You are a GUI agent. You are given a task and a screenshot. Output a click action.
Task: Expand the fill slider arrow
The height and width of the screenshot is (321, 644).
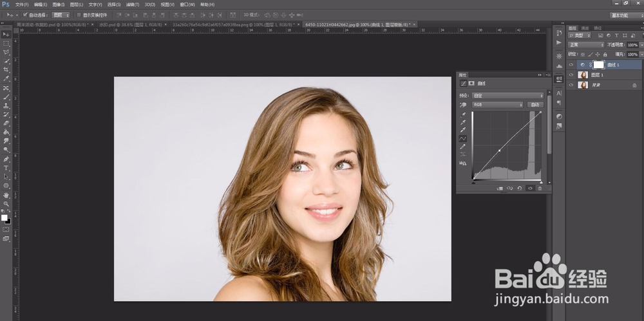pyautogui.click(x=641, y=54)
